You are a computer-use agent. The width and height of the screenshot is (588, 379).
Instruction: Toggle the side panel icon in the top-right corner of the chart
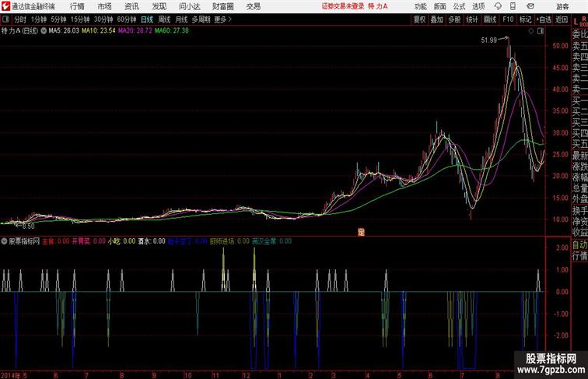pyautogui.click(x=541, y=32)
